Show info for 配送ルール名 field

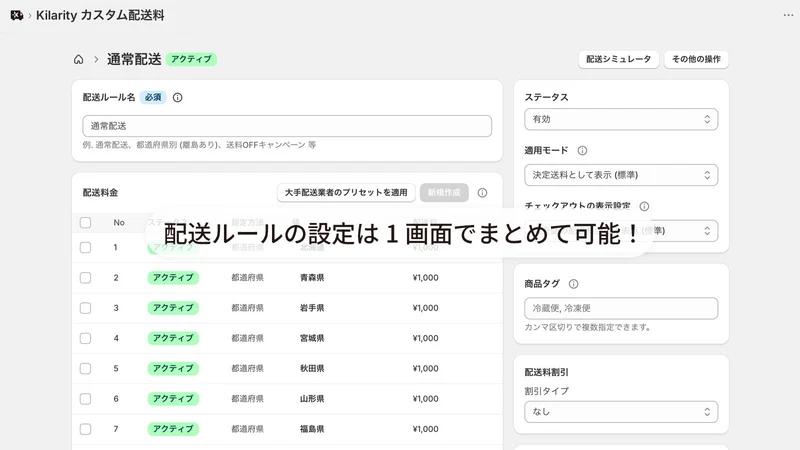178,97
